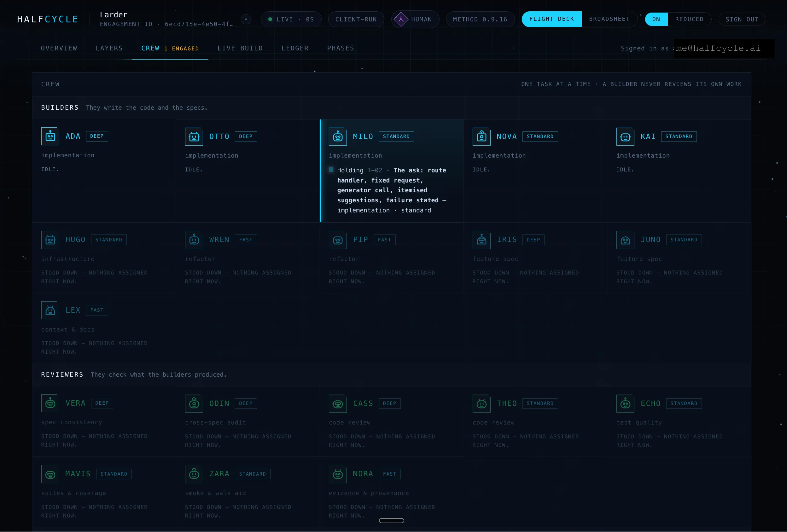Click IRIS's robot avatar icon
The width and height of the screenshot is (787, 532).
click(x=481, y=240)
